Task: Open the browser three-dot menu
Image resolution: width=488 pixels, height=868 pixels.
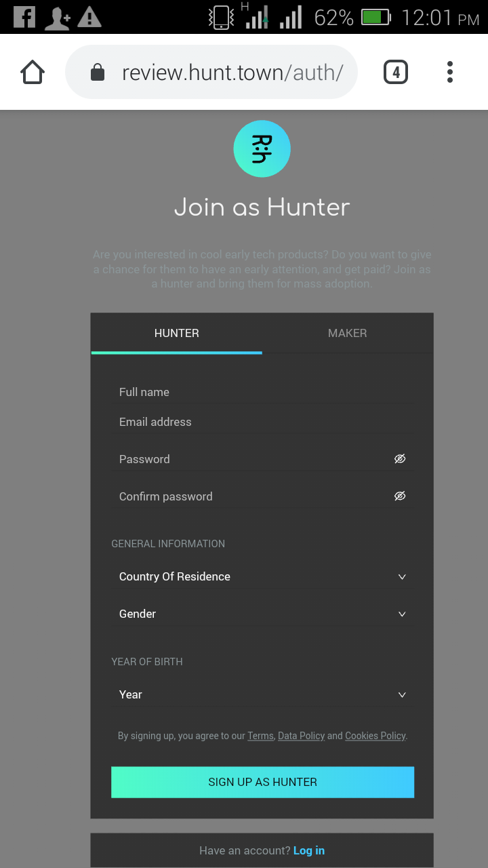Action: [450, 72]
